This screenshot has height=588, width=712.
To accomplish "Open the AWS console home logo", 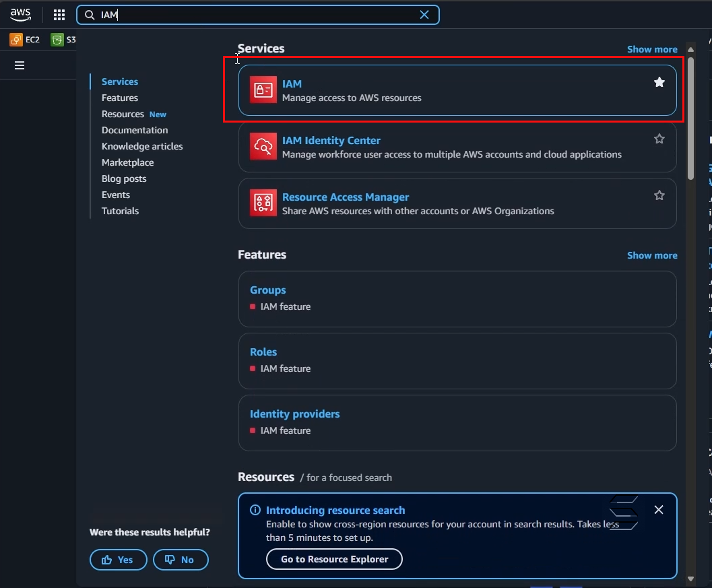I will (x=20, y=15).
